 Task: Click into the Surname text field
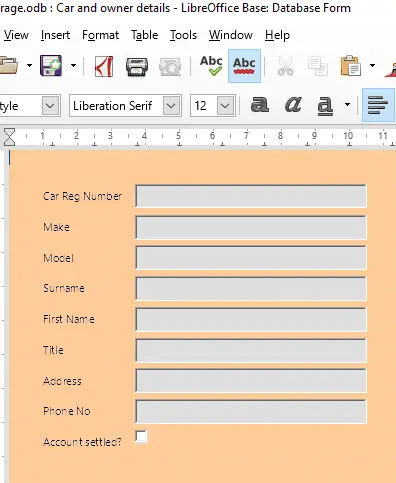[x=251, y=288]
